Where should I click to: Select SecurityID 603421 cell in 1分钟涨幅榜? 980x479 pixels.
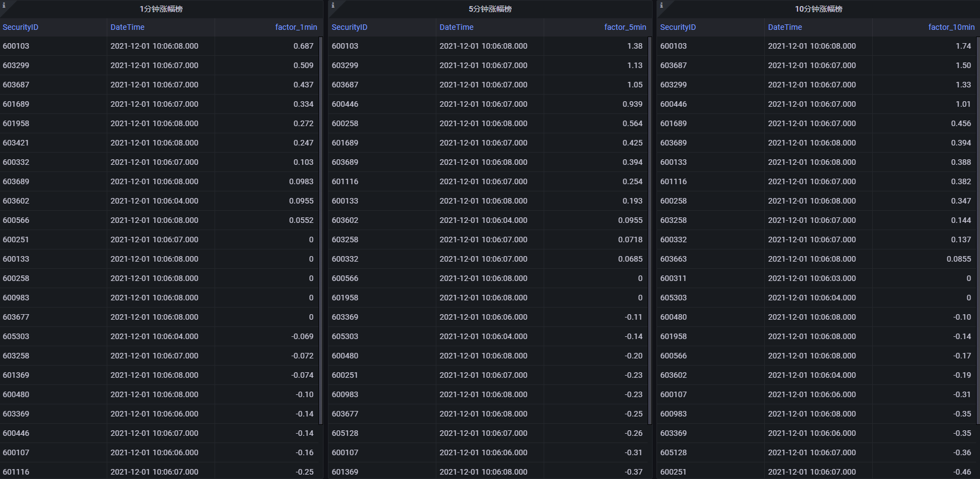coord(16,143)
